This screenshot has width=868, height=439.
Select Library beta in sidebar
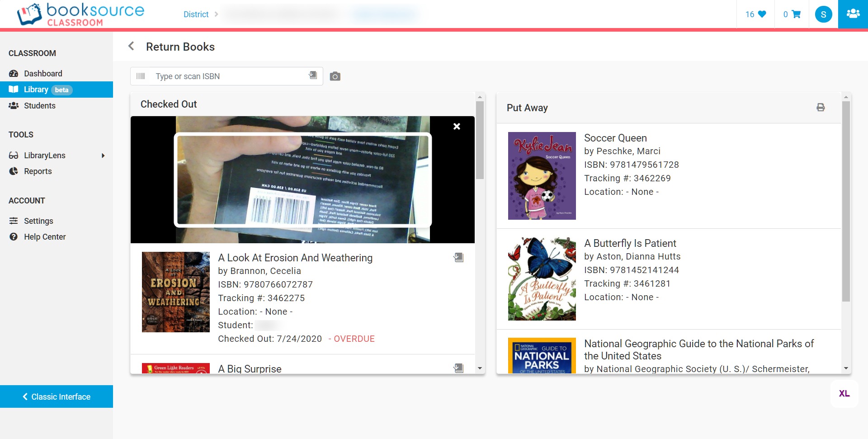pyautogui.click(x=57, y=90)
